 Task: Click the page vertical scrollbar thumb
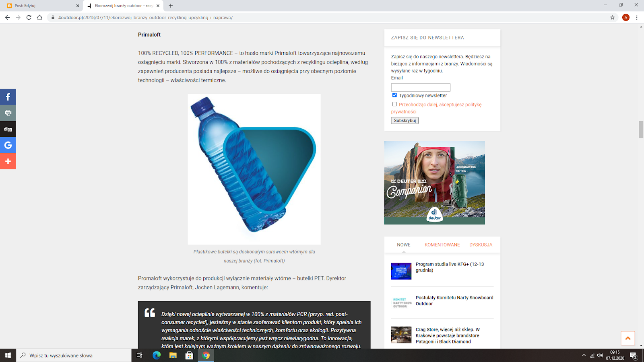[x=641, y=130]
